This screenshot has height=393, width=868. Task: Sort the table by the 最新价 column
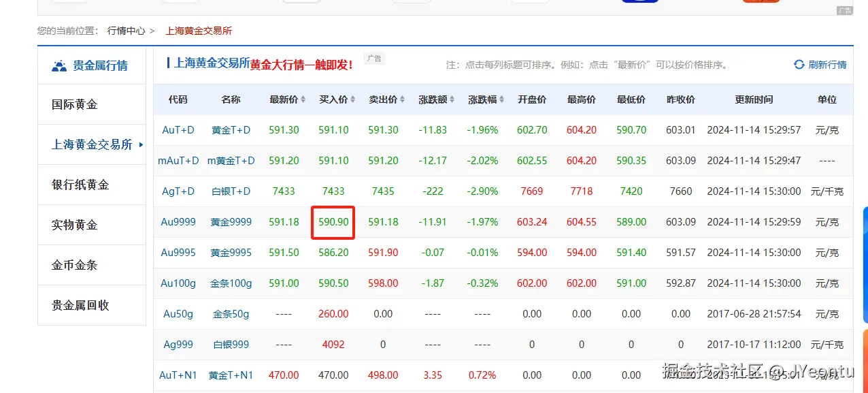(288, 99)
